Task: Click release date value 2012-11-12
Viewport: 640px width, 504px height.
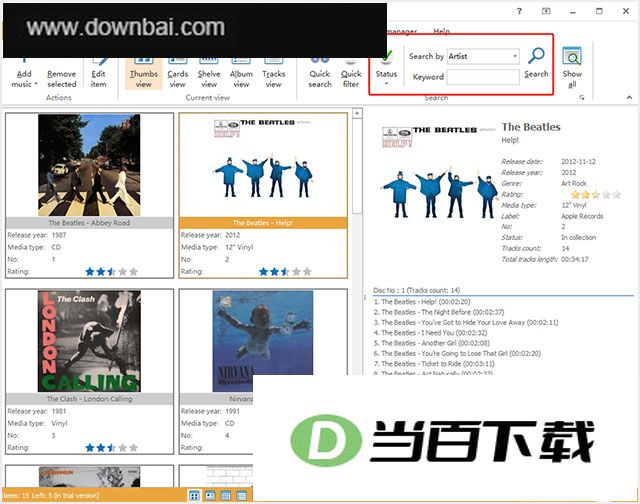Action: tap(578, 162)
